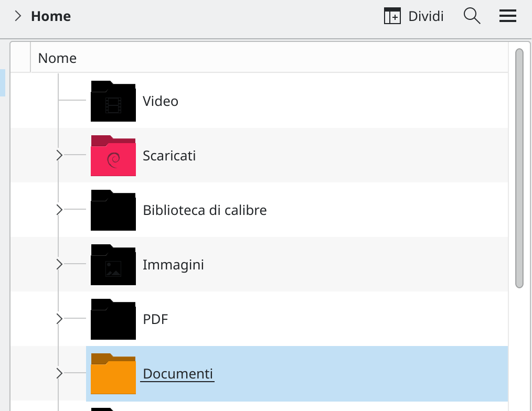Click the Immagini folder icon

[x=113, y=265]
